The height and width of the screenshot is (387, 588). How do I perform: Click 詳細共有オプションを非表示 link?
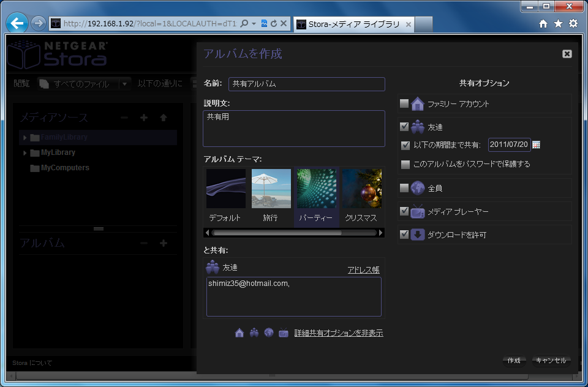click(338, 333)
